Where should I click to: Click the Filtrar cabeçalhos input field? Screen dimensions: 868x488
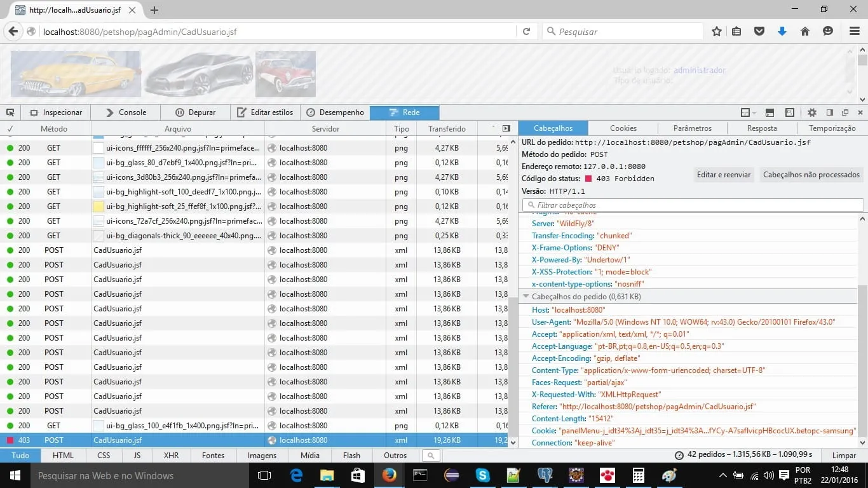point(693,205)
